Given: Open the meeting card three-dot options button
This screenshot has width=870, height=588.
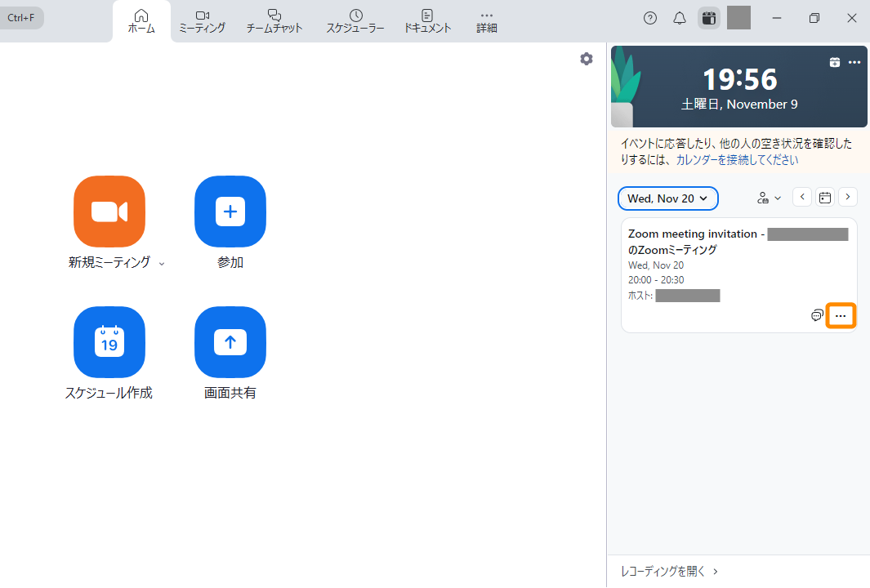Looking at the screenshot, I should (x=841, y=316).
